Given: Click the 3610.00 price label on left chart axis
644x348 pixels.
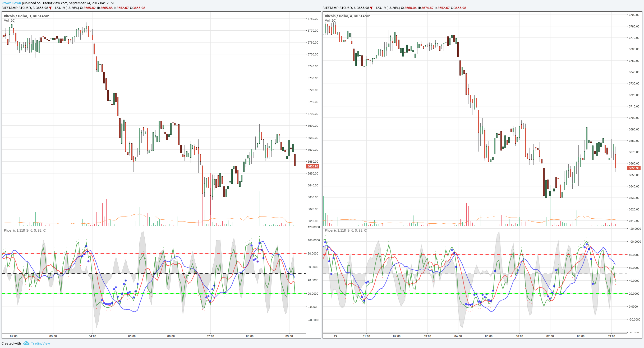Looking at the screenshot, I should pyautogui.click(x=313, y=221).
